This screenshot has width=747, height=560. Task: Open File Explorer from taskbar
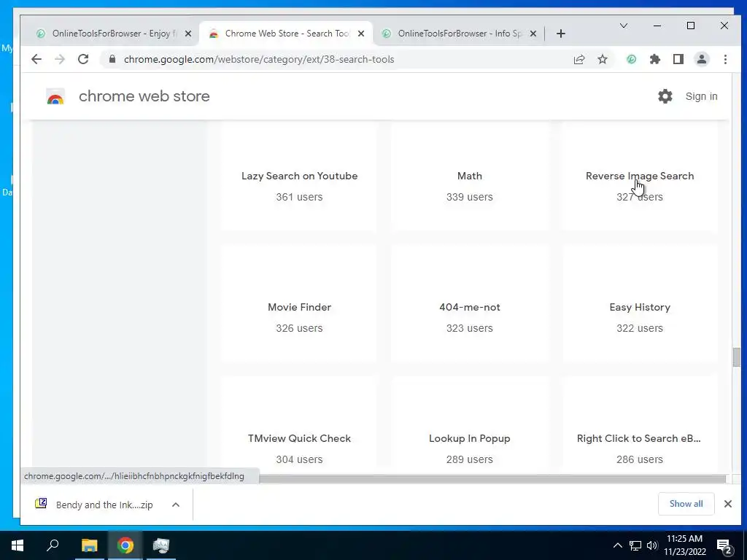point(89,545)
